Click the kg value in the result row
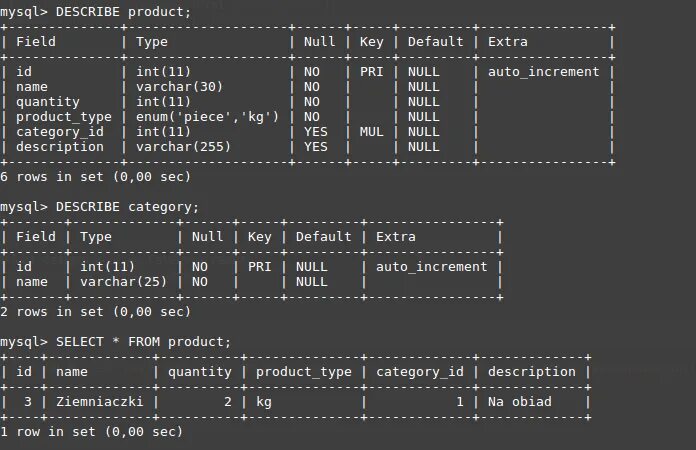Screen dimensions: 696x450 click(264, 402)
